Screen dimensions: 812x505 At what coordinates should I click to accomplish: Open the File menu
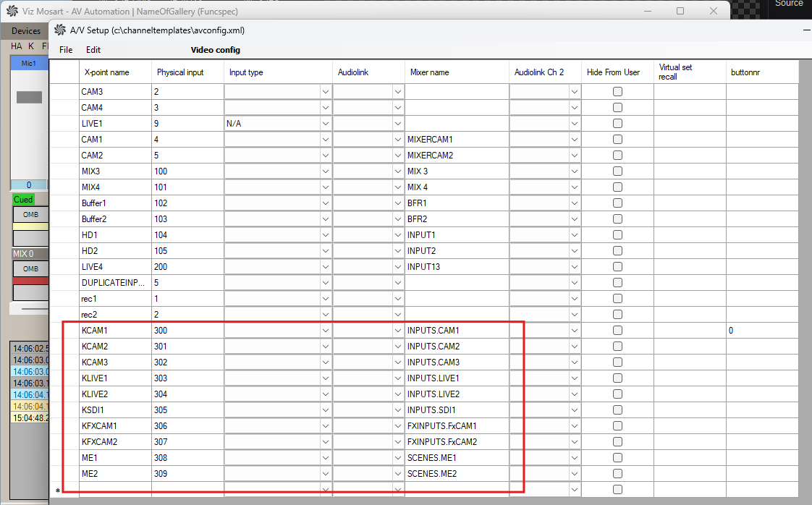click(66, 50)
